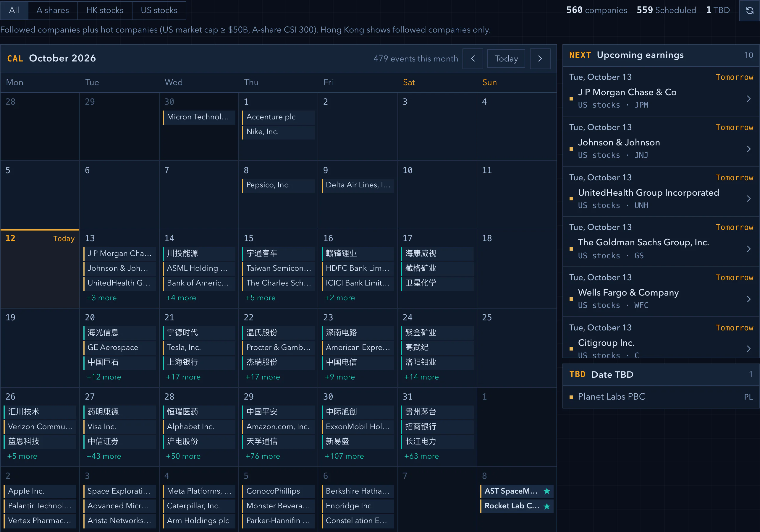The height and width of the screenshot is (532, 760).
Task: Open Wells Fargo & Company row chevron
Action: [x=749, y=299]
